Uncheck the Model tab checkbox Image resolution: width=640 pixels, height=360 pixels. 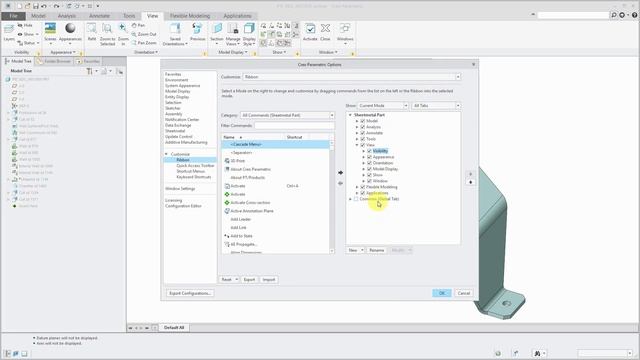click(362, 121)
